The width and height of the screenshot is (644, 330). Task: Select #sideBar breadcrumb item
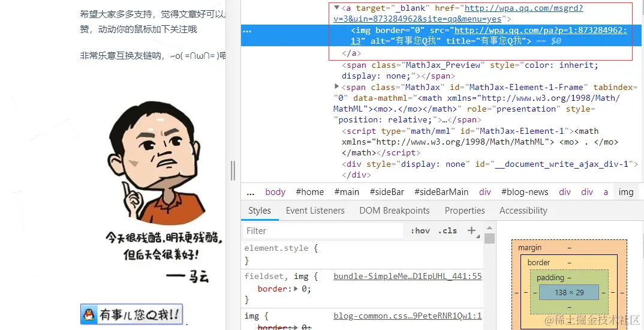387,192
